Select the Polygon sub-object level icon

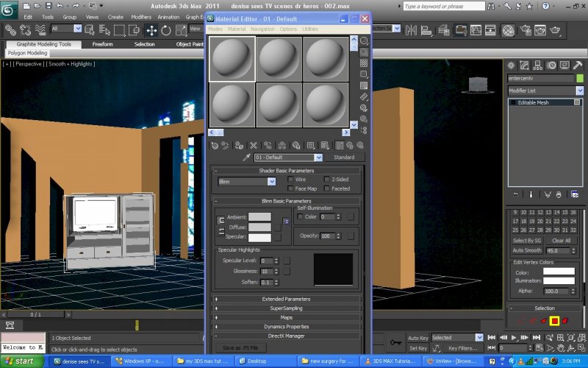[x=554, y=321]
